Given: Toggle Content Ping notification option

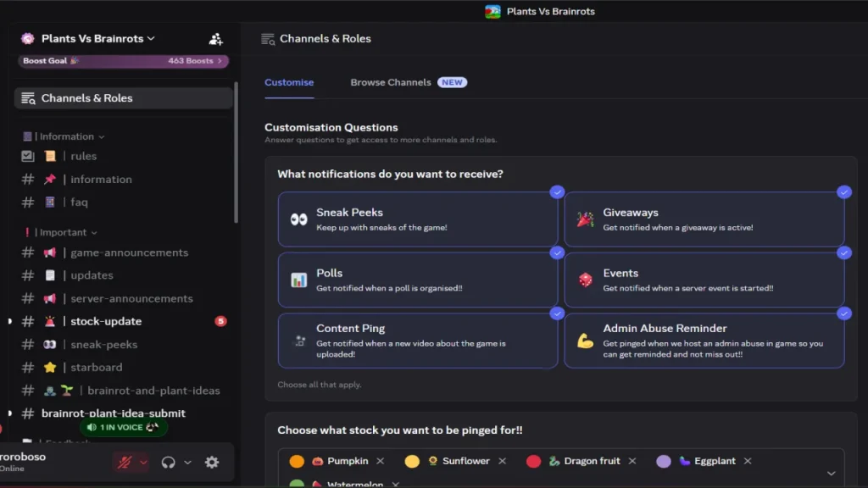Looking at the screenshot, I should pos(417,341).
